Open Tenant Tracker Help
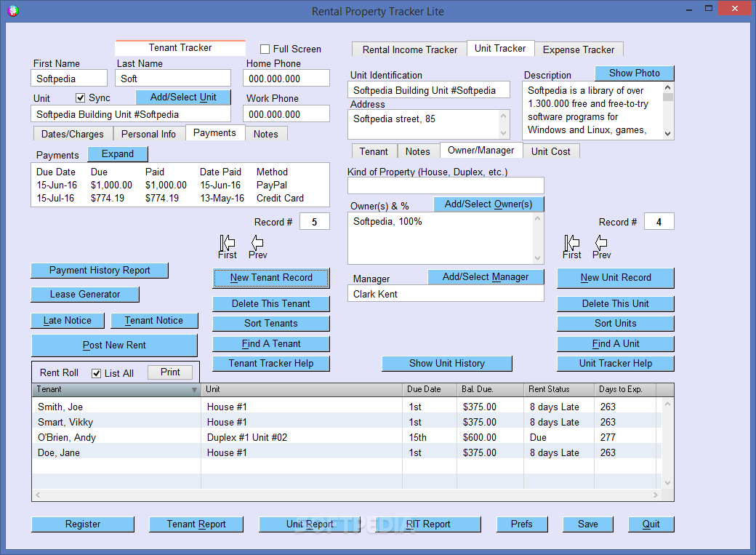 [271, 364]
